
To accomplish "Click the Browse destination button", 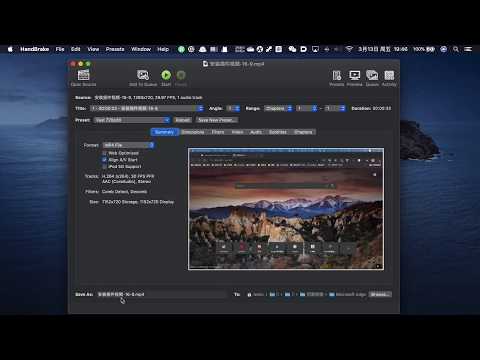I will (380, 294).
